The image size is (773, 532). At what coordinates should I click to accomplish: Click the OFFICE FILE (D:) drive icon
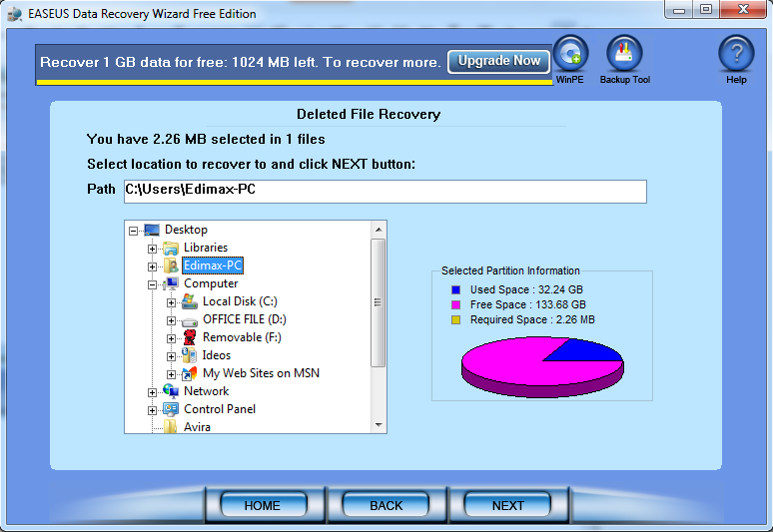190,320
